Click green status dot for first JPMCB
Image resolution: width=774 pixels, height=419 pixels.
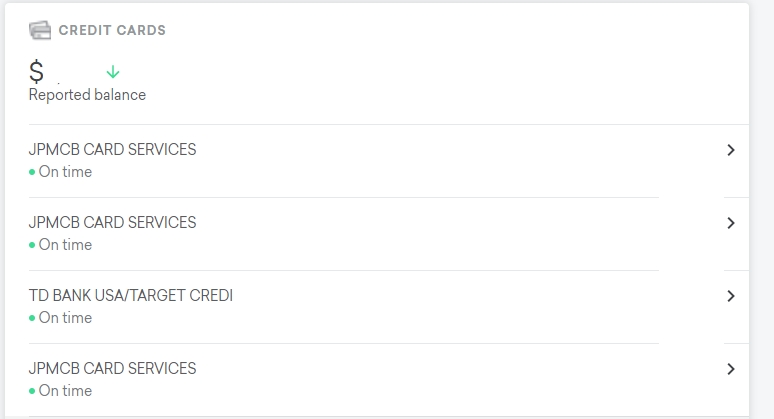[x=32, y=172]
